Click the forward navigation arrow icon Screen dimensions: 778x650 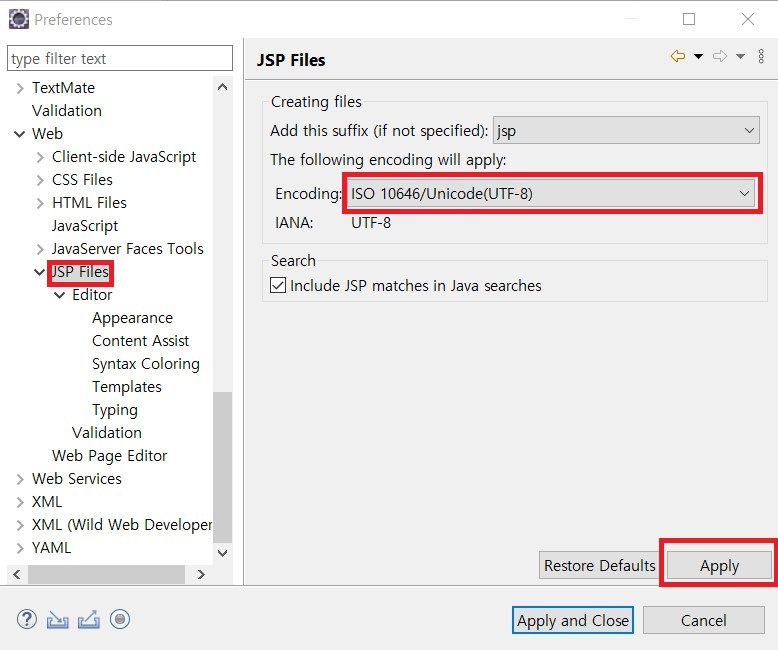(x=720, y=56)
